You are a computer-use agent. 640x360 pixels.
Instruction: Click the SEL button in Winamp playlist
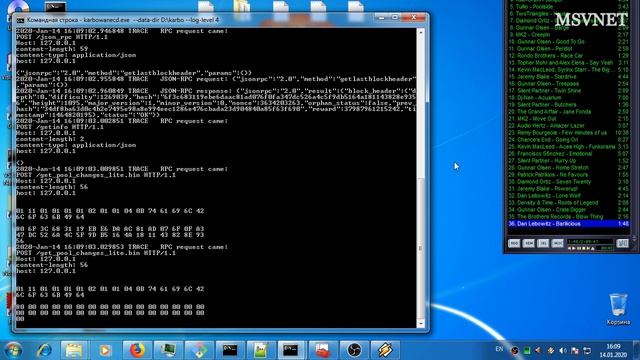[543, 243]
